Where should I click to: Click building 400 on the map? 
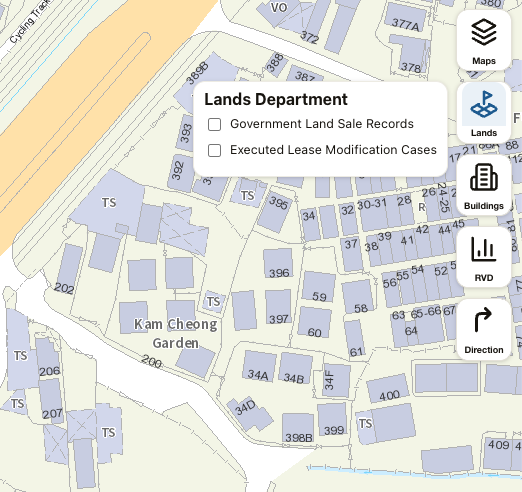tap(388, 389)
